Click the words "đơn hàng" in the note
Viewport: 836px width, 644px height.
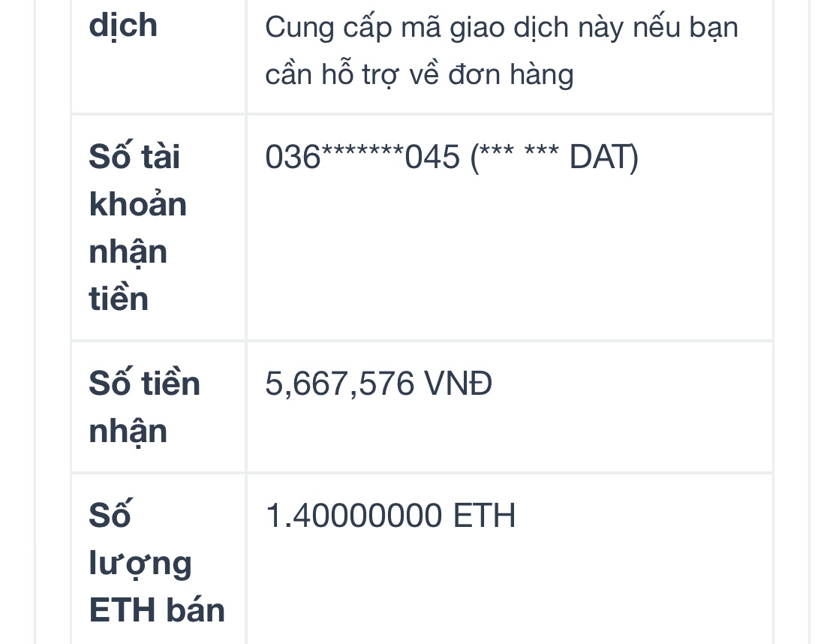click(x=512, y=74)
